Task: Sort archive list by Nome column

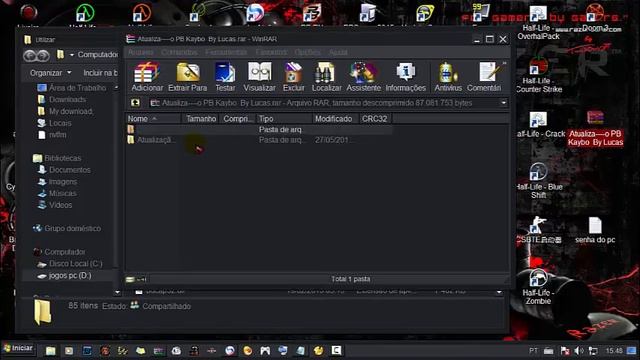Action: click(x=153, y=119)
